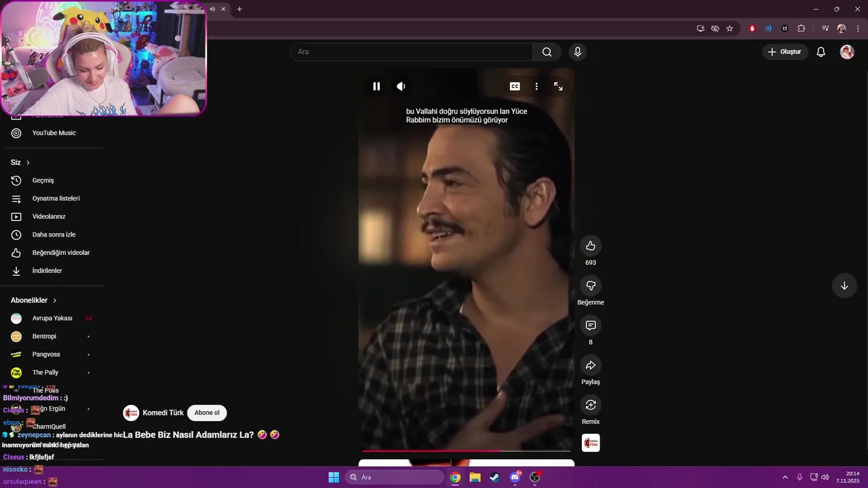Open the taskbar volume control

pos(825,477)
